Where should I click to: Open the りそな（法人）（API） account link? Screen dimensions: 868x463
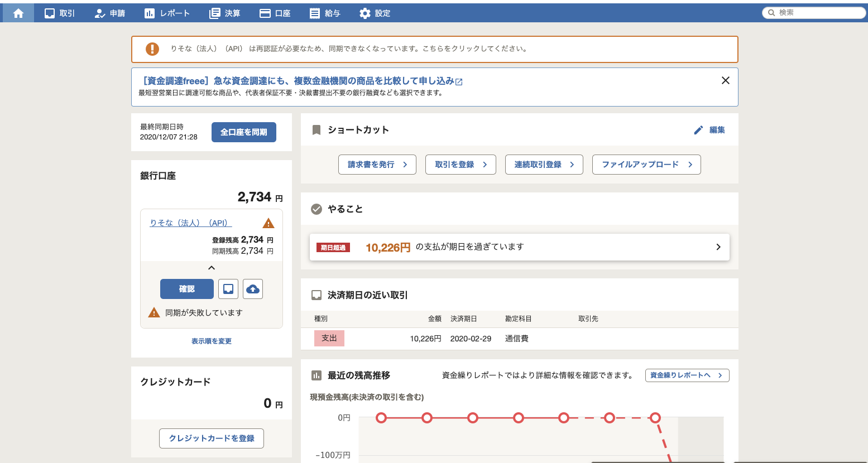[x=190, y=223]
